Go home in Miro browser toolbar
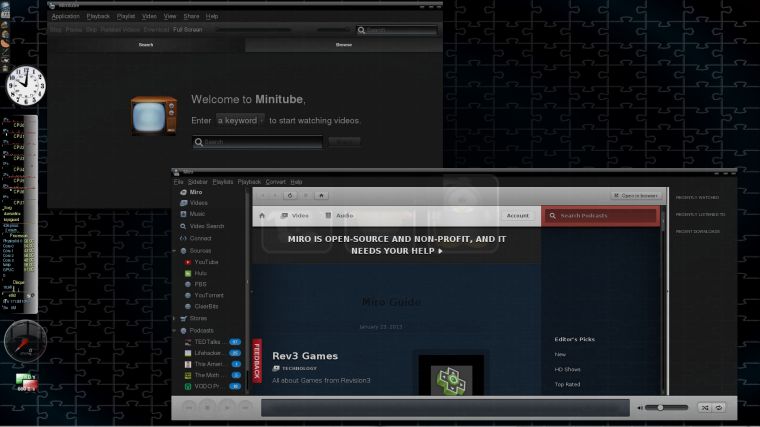Image resolution: width=760 pixels, height=427 pixels. click(321, 195)
